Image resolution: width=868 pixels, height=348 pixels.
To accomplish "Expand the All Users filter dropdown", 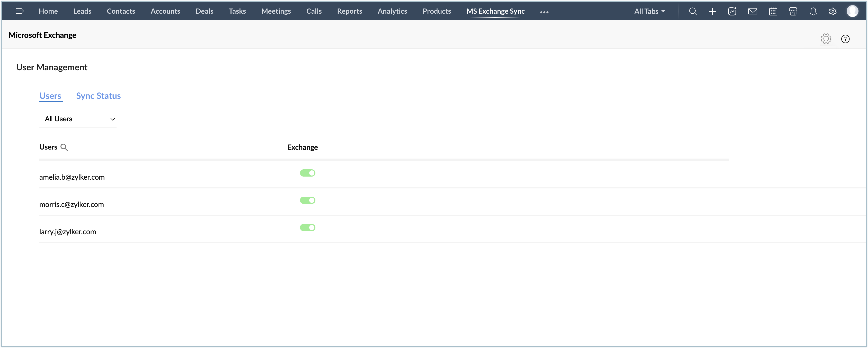I will click(x=78, y=119).
